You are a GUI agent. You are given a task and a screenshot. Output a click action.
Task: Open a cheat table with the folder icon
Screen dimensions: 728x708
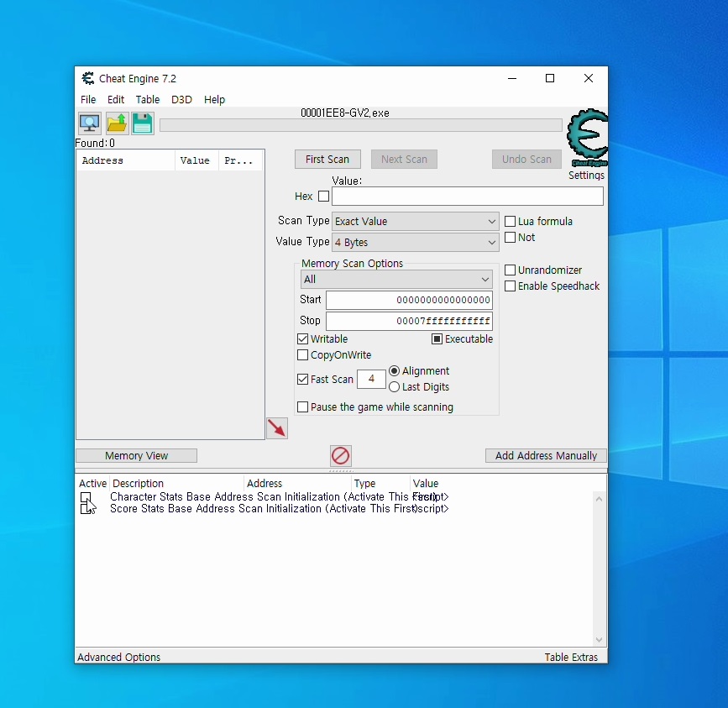(x=117, y=123)
